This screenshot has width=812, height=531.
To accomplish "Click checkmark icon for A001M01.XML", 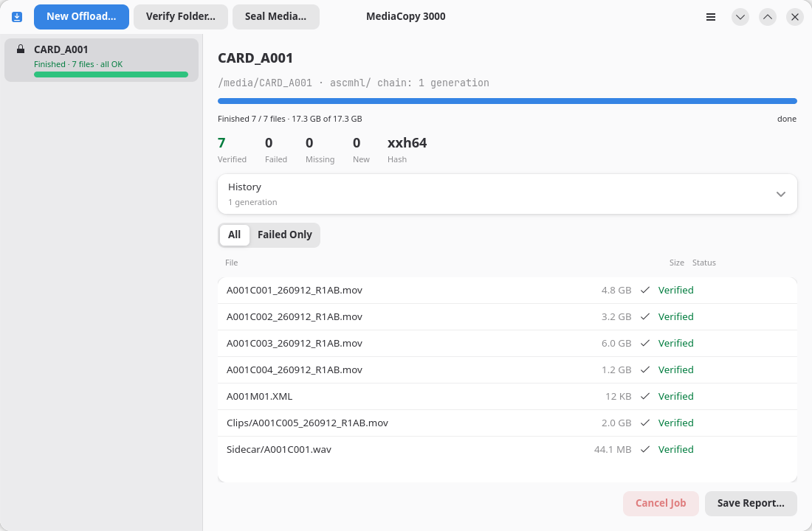I will [x=644, y=397].
